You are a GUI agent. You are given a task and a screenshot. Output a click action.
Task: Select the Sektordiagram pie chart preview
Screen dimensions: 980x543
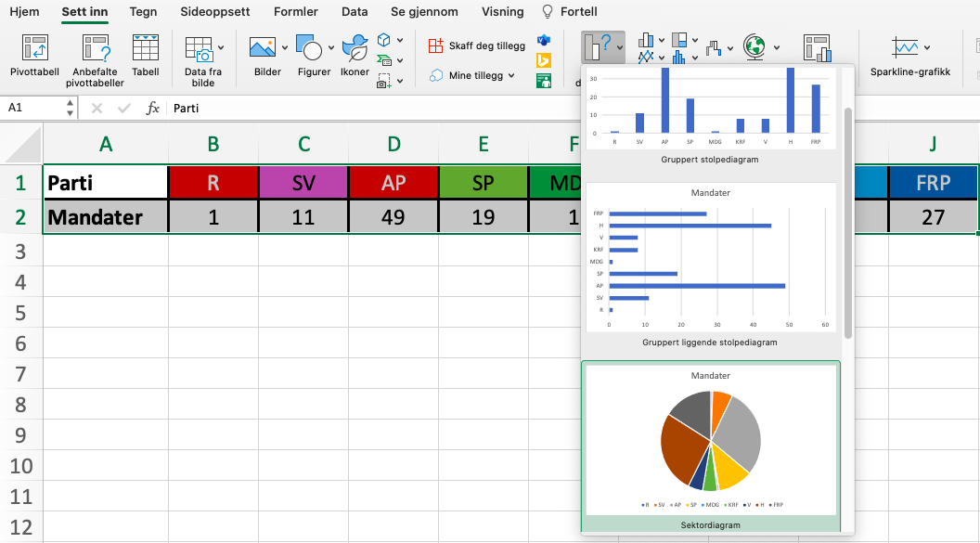click(710, 441)
